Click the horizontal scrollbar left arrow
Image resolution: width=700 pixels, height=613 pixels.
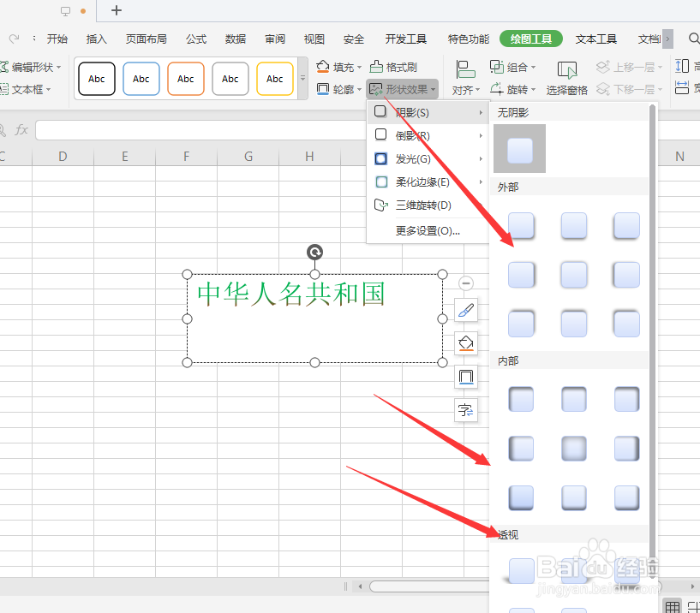click(x=360, y=586)
